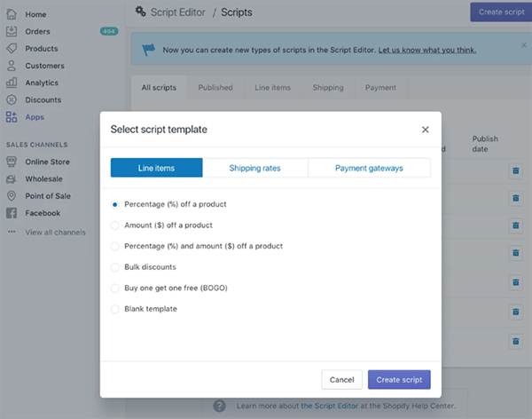Select Percentage (%) off a product option

pos(115,204)
